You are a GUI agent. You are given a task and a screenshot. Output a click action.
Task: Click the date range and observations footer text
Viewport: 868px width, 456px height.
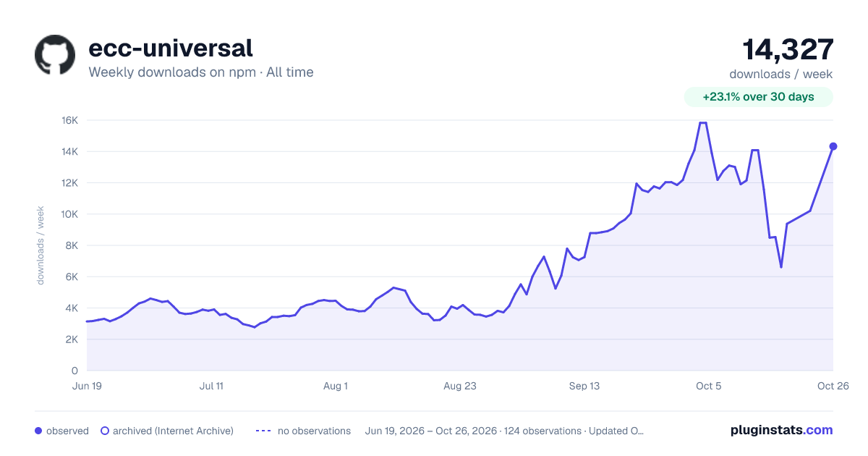505,431
